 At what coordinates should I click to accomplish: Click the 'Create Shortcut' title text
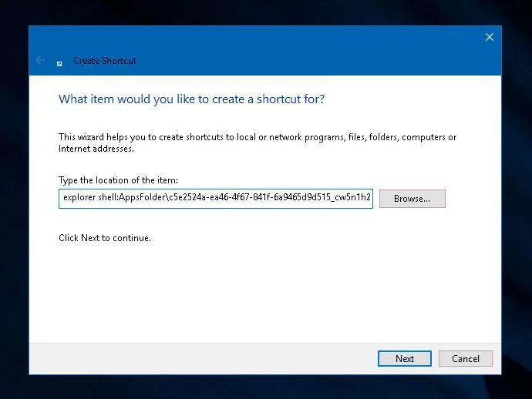click(x=105, y=61)
